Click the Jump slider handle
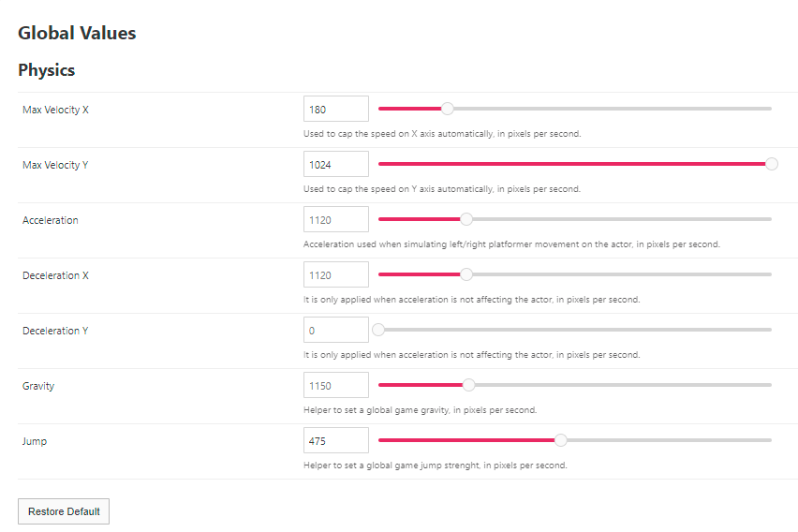798x532 pixels. 561,440
